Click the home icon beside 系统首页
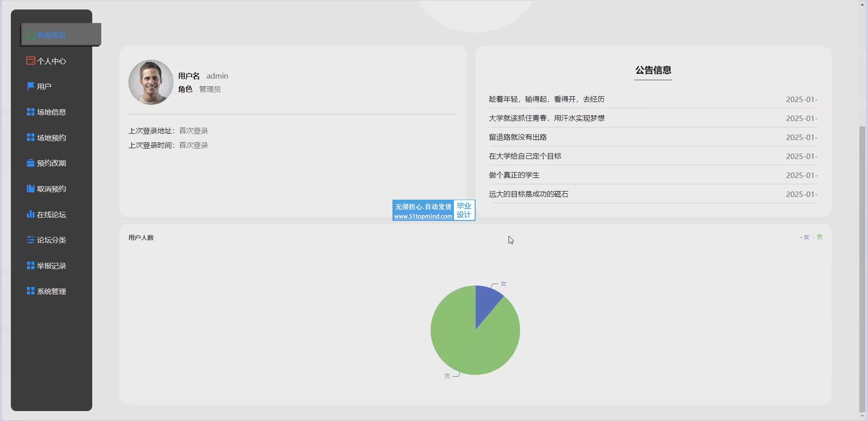868x421 pixels. [30, 35]
